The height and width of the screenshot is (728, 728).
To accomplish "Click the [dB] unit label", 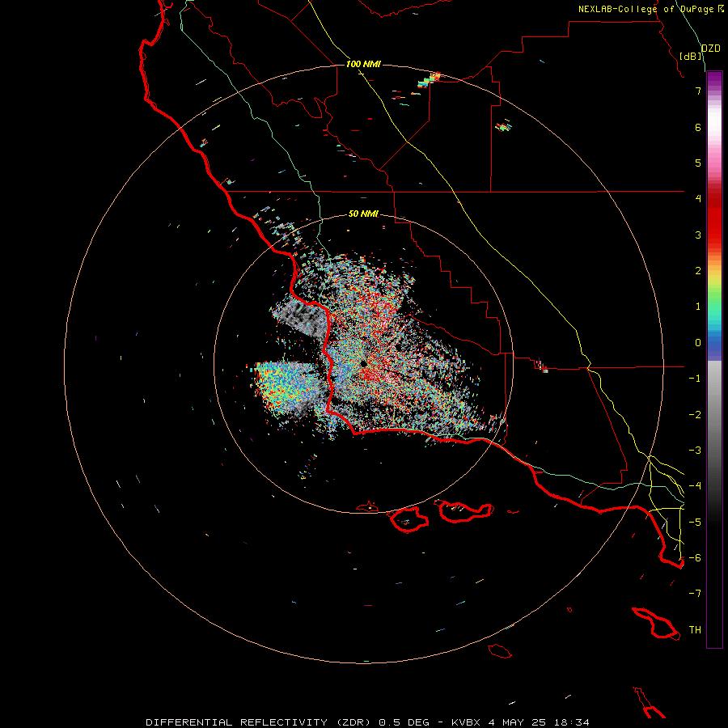I will (x=691, y=56).
